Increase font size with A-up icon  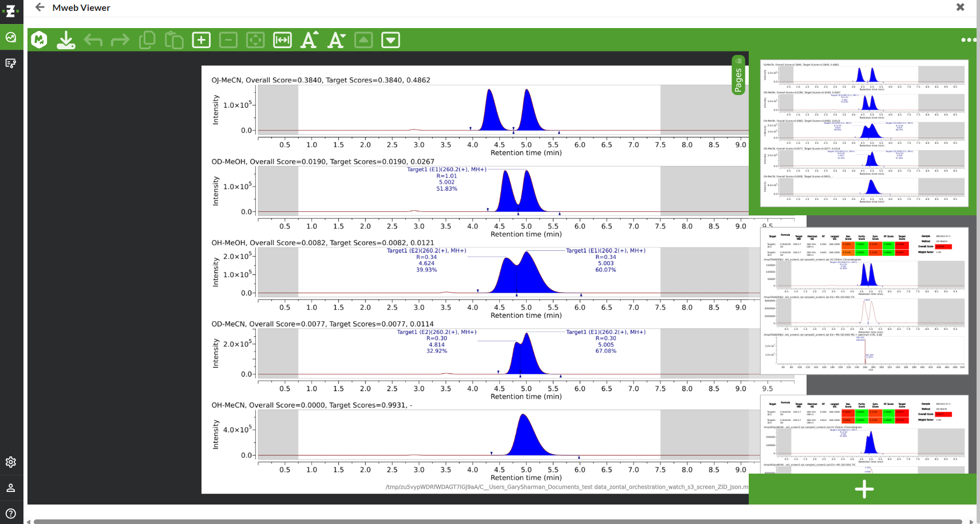(310, 40)
